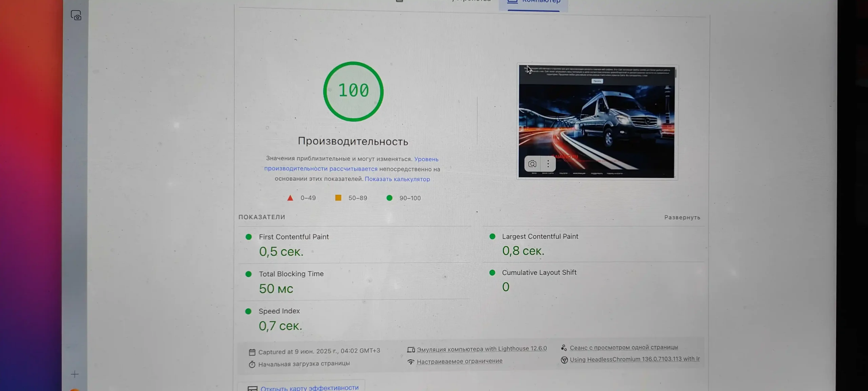868x391 pixels.
Task: Click the network throttling icon
Action: click(411, 362)
